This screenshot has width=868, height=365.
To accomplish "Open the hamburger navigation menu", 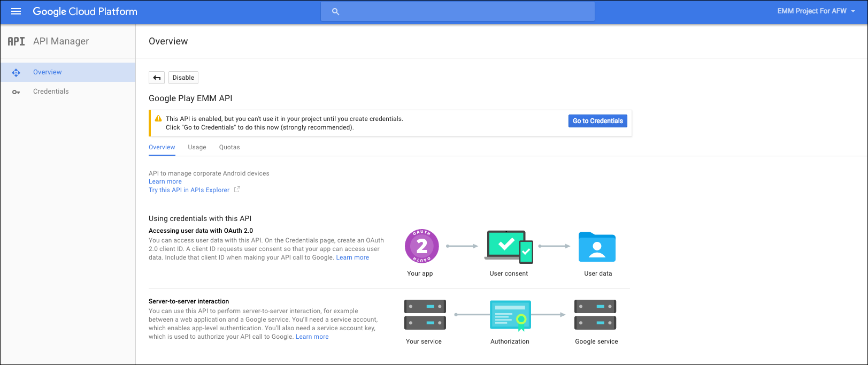I will tap(16, 11).
